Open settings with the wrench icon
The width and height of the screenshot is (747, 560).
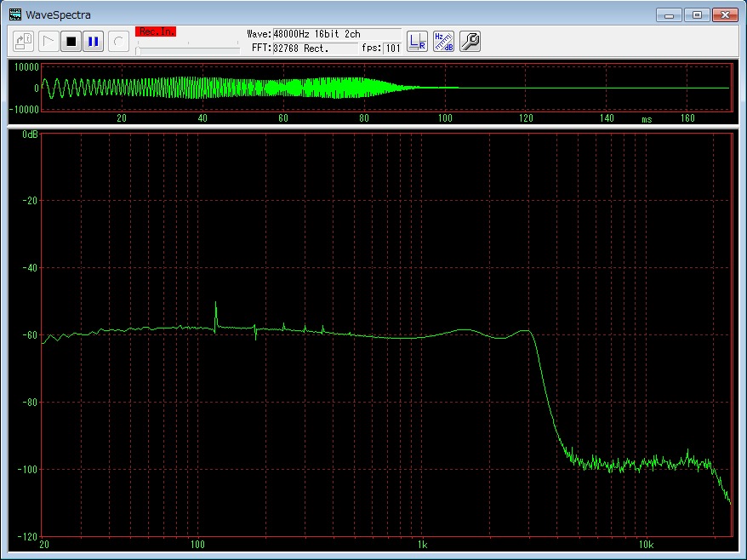click(x=470, y=41)
